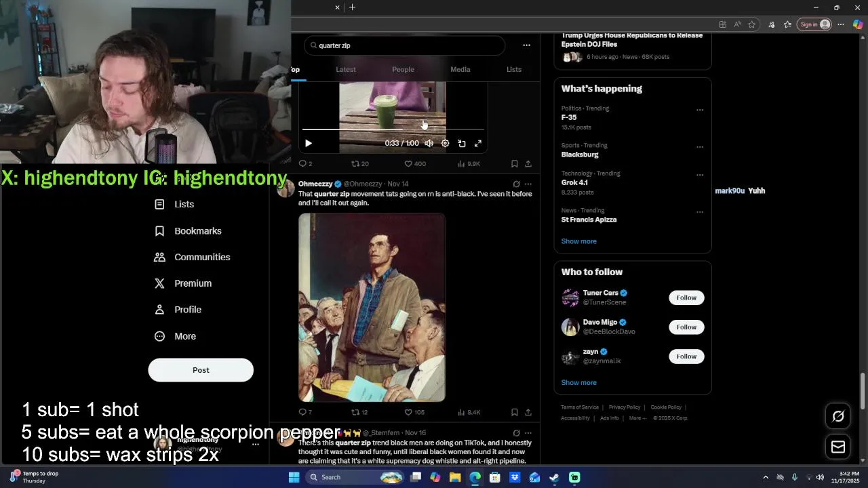Open the Grok floating button
The image size is (868, 488).
pos(838,416)
